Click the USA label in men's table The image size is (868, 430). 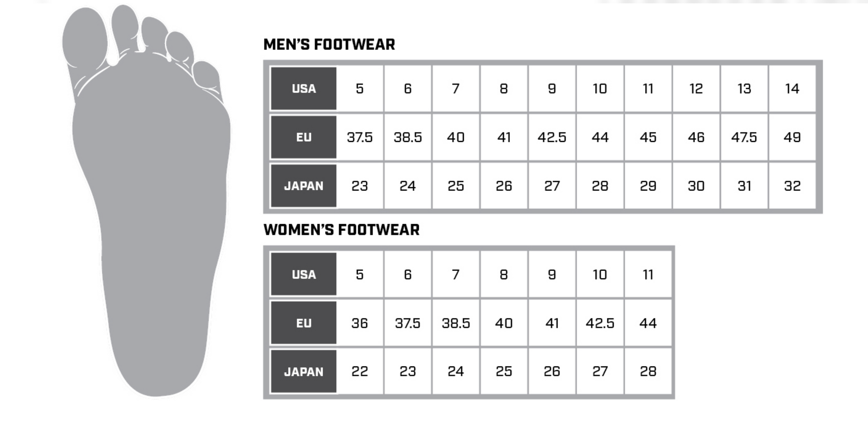303,89
